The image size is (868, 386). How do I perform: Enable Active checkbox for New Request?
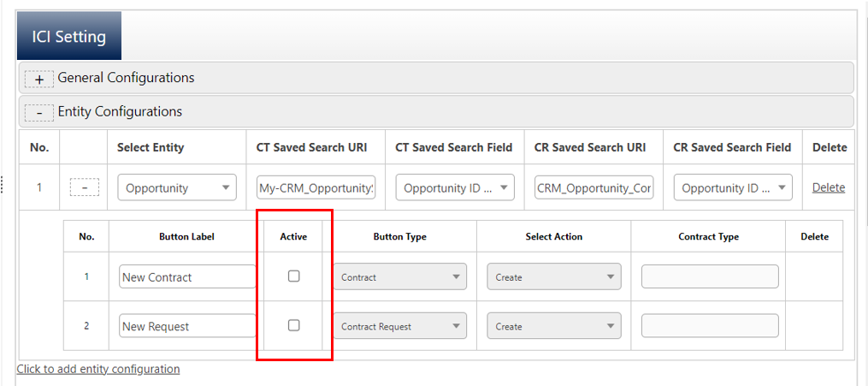(293, 325)
